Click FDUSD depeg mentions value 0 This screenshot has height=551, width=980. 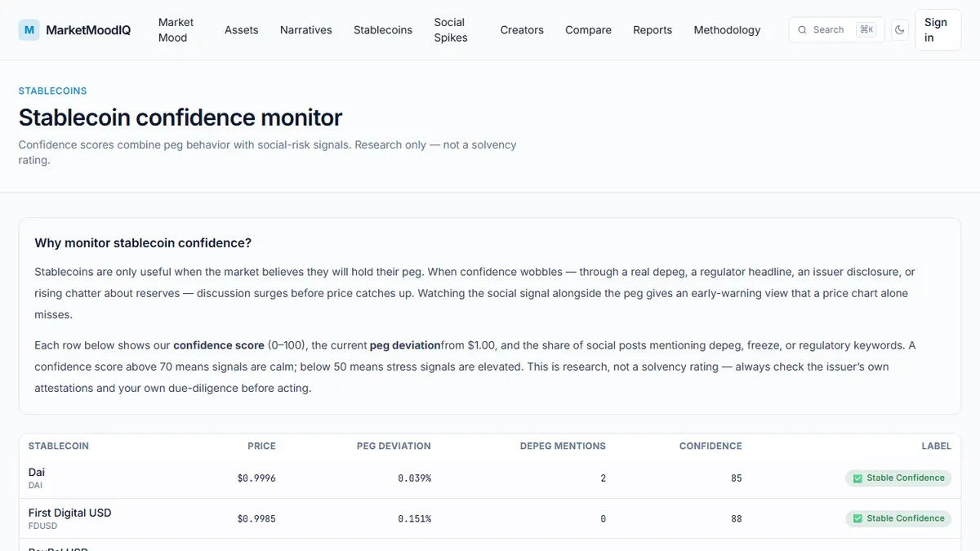point(603,518)
